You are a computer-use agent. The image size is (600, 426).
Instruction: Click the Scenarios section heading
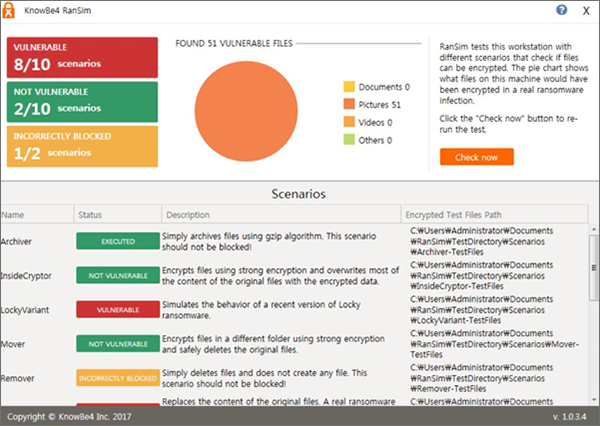298,194
